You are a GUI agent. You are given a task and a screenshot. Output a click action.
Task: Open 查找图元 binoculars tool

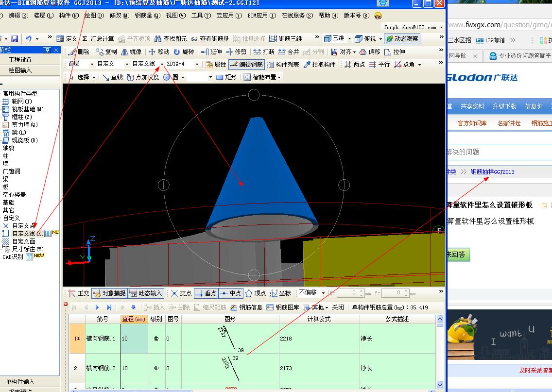pyautogui.click(x=171, y=39)
